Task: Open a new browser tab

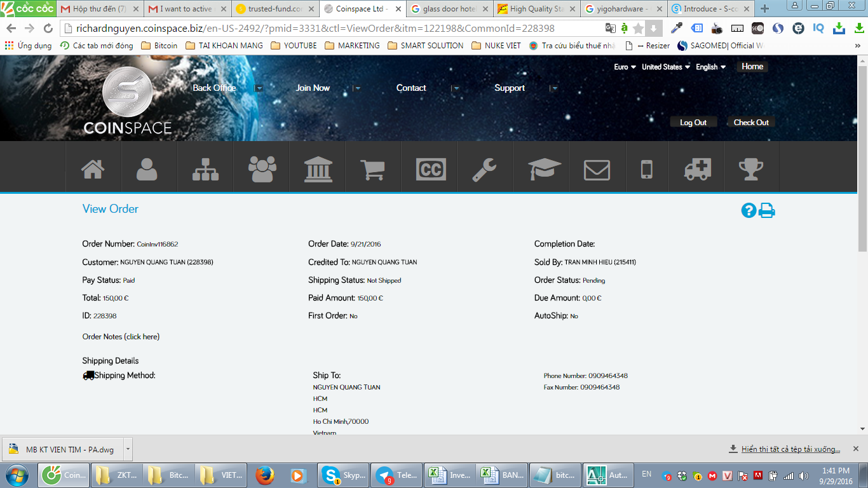Action: (764, 9)
